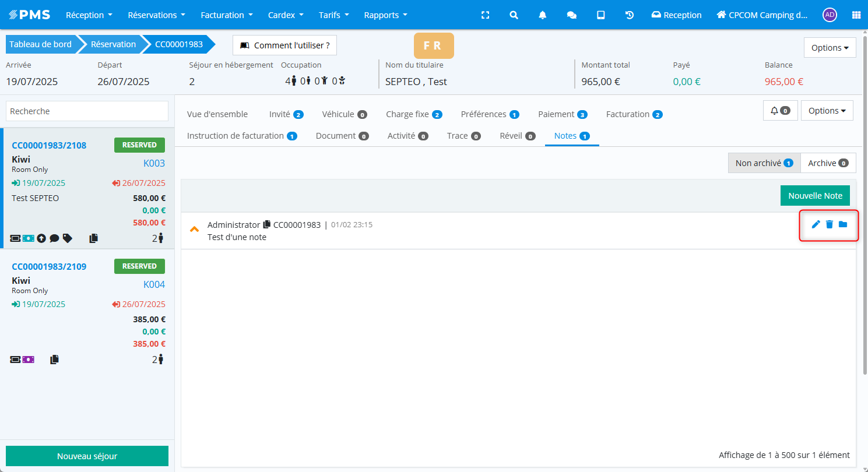Image resolution: width=868 pixels, height=472 pixels.
Task: Switch to Archive notes filter
Action: click(x=828, y=163)
